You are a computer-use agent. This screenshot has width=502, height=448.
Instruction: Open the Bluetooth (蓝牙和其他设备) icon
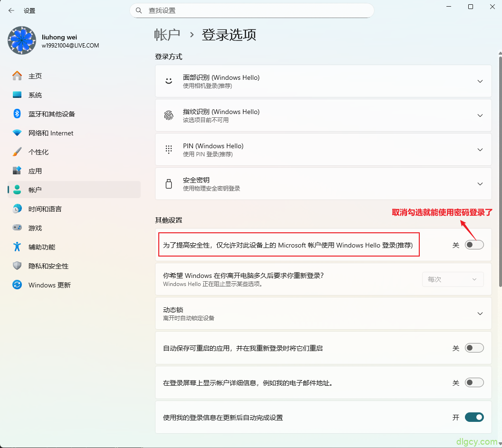pos(17,114)
